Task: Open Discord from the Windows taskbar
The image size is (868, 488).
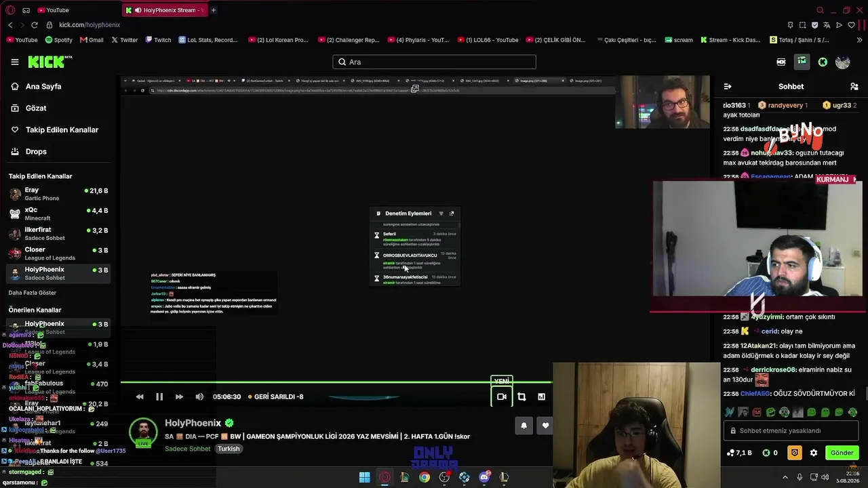Action: [484, 477]
